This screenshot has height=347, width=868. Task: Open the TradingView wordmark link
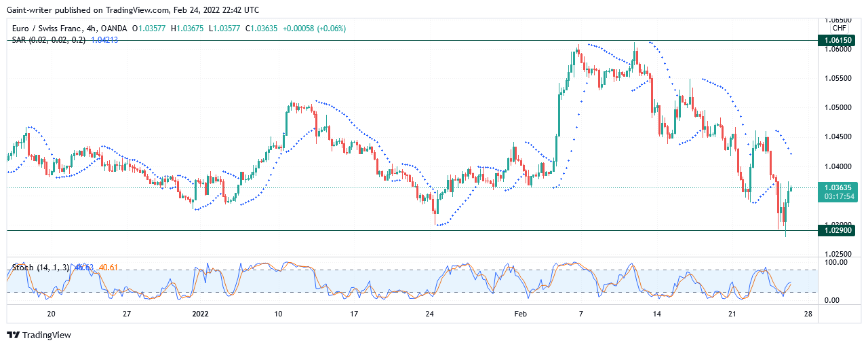pos(47,335)
